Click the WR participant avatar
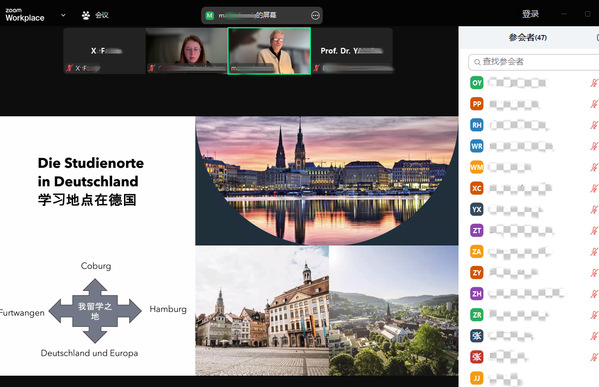 [477, 146]
